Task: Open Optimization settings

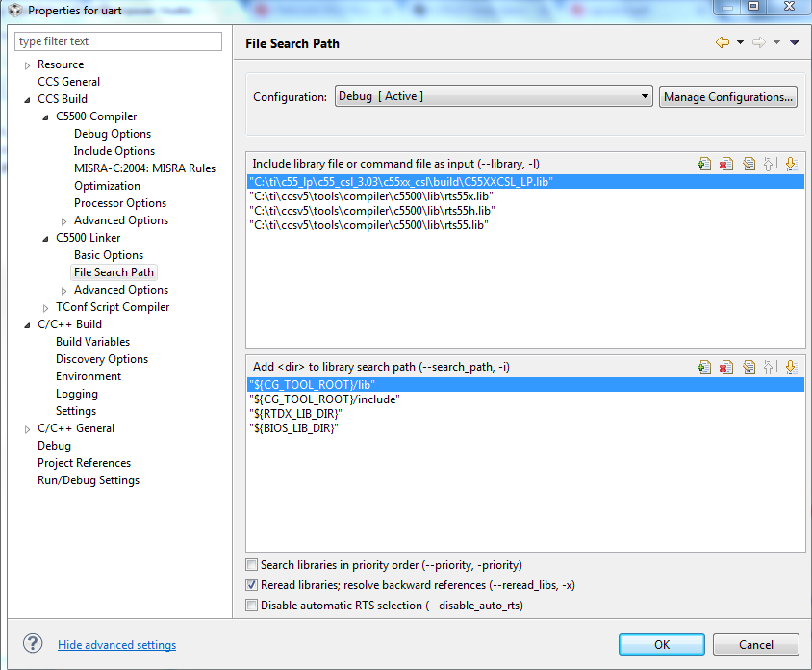Action: click(x=107, y=186)
